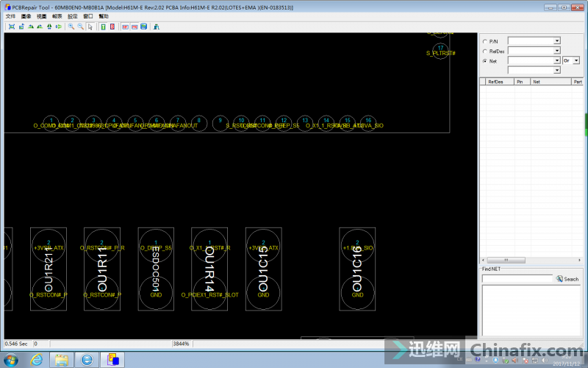Click the O_PCIEX1_RST#_SLOT net label

tap(210, 295)
